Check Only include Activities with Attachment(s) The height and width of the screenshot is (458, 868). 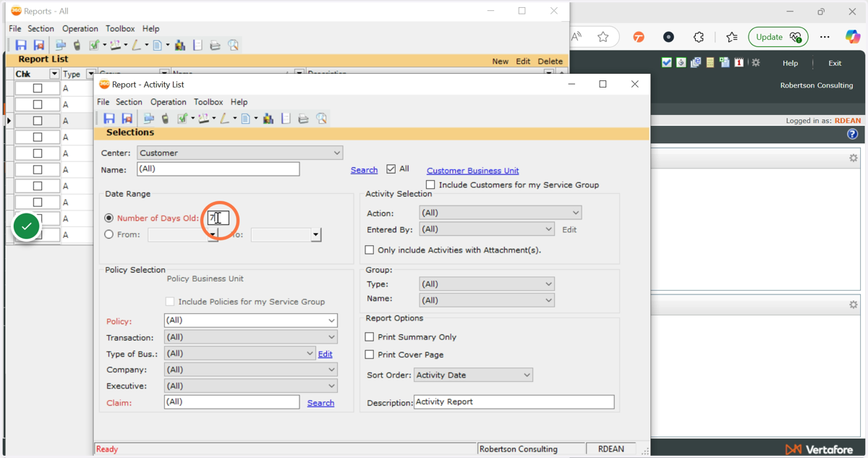(x=370, y=250)
